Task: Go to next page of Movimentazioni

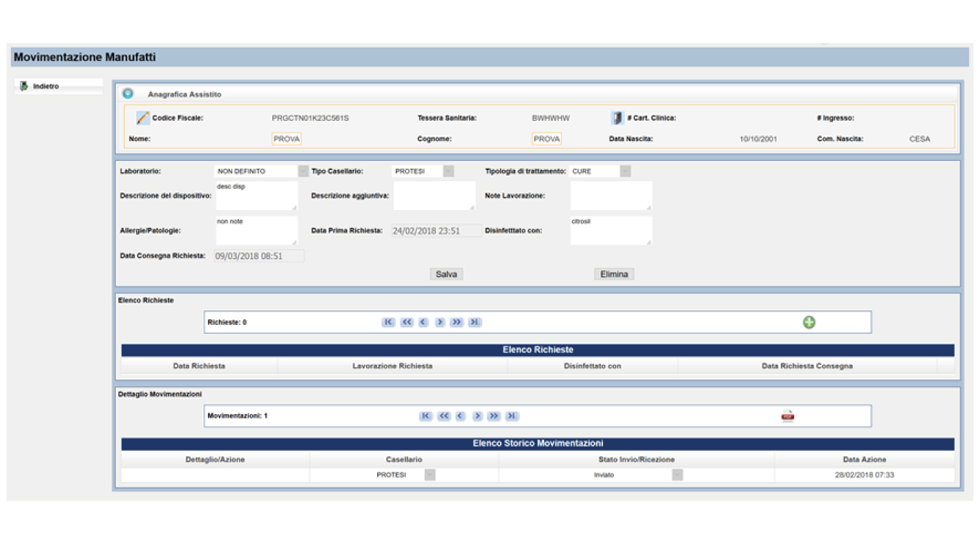Action: tap(477, 416)
